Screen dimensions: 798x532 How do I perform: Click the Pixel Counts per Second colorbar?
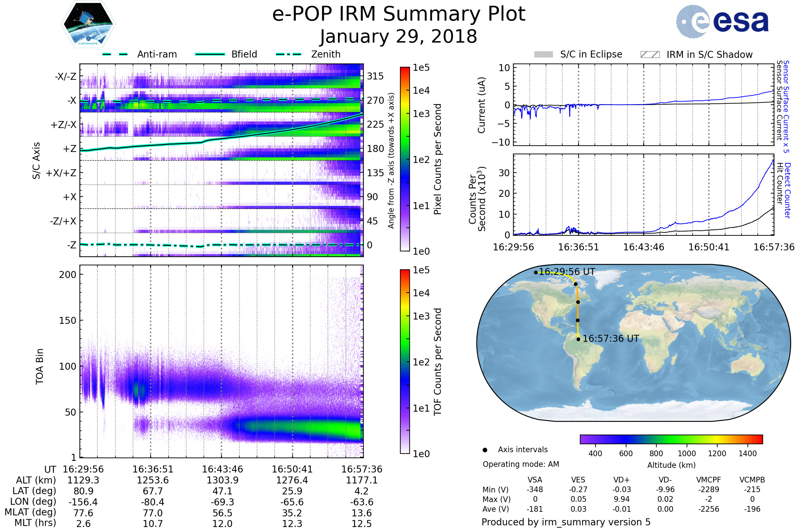(405, 159)
